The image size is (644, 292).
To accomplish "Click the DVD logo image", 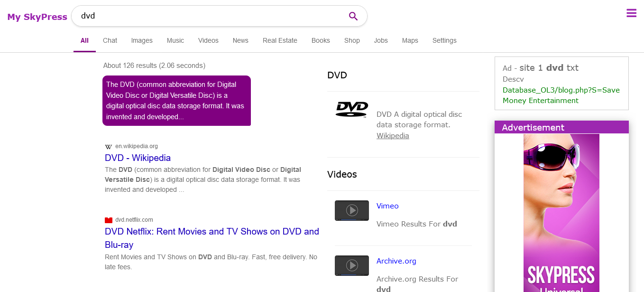I will coord(352,110).
